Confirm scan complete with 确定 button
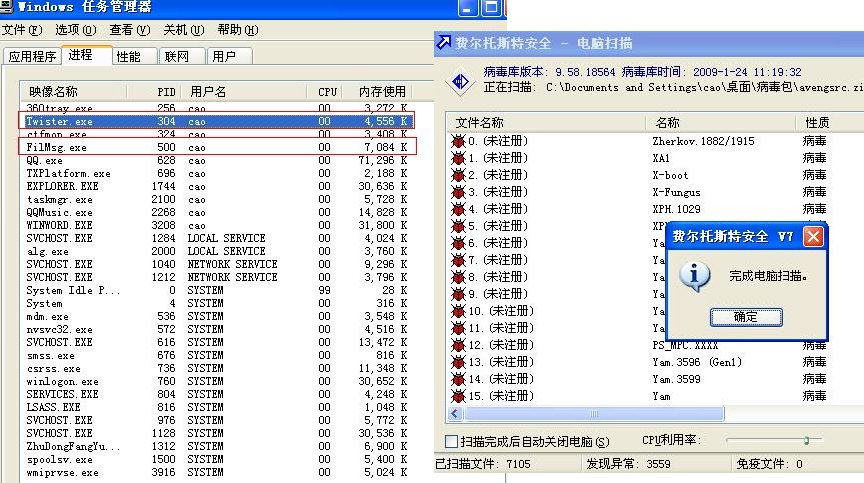 click(746, 317)
